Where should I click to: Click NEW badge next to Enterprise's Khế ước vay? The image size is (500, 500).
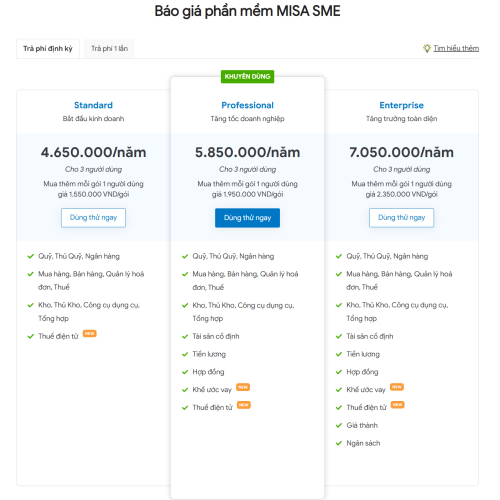[x=397, y=387]
